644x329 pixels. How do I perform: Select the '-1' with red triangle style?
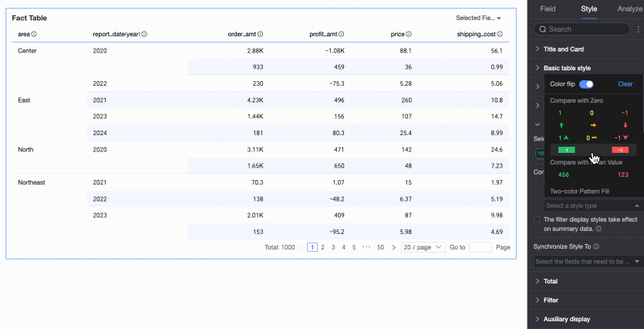[622, 137]
